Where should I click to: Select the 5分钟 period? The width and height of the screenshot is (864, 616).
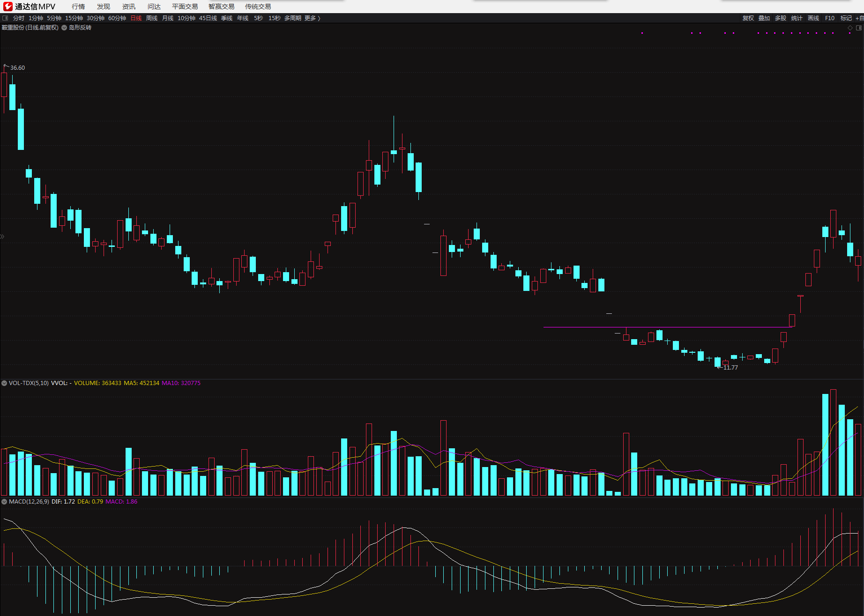[x=54, y=18]
